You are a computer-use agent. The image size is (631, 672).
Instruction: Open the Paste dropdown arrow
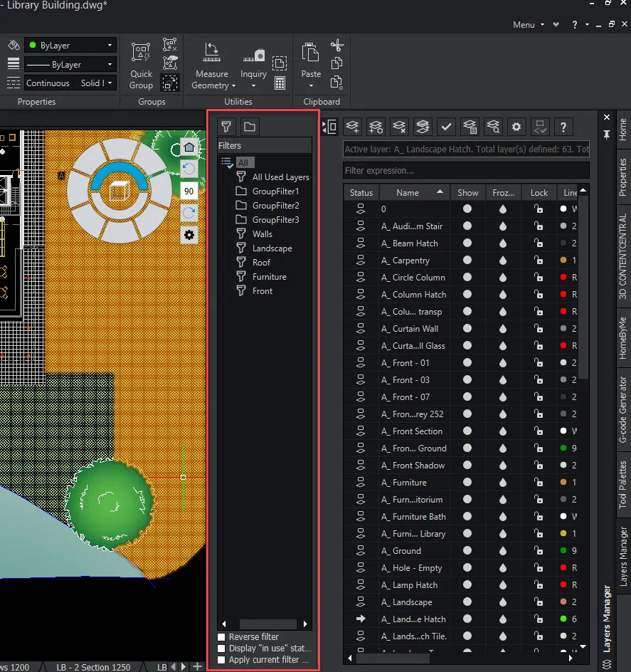click(311, 85)
